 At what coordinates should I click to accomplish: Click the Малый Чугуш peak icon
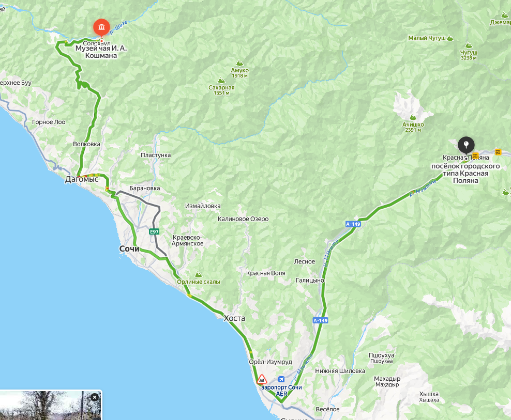[x=450, y=38]
